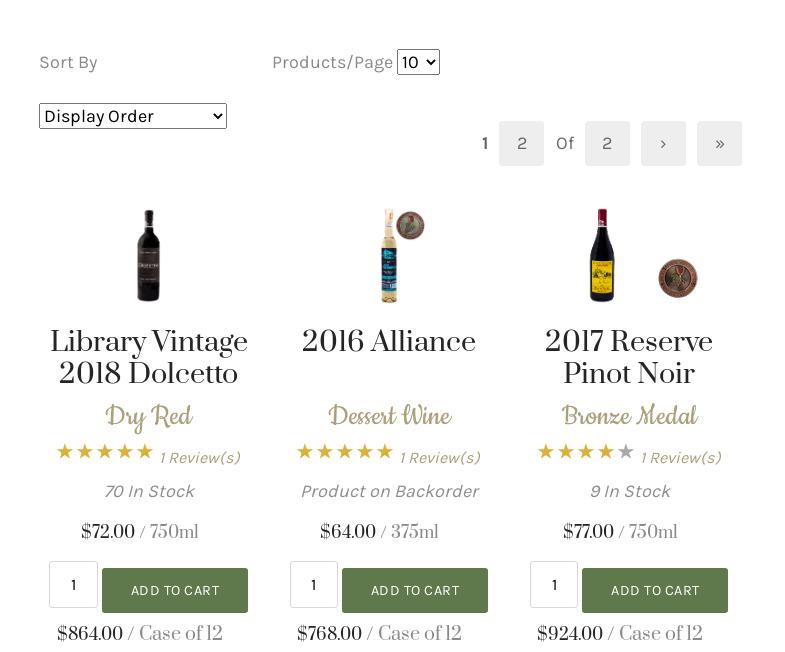The height and width of the screenshot is (652, 785).
Task: Click the Library Vintage 2018 Dolcetto bottle image
Action: coord(148,255)
